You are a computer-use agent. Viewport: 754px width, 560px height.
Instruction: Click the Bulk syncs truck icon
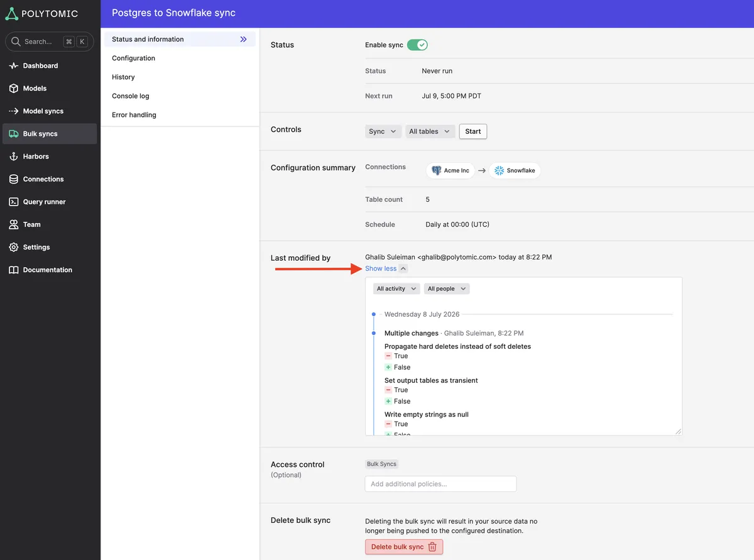(14, 134)
